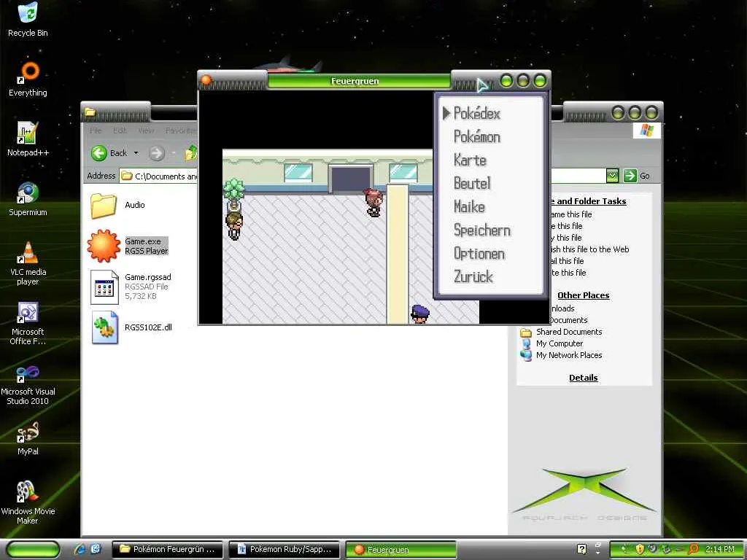
Task: Click the Internet Explorer quick launch icon
Action: click(79, 549)
